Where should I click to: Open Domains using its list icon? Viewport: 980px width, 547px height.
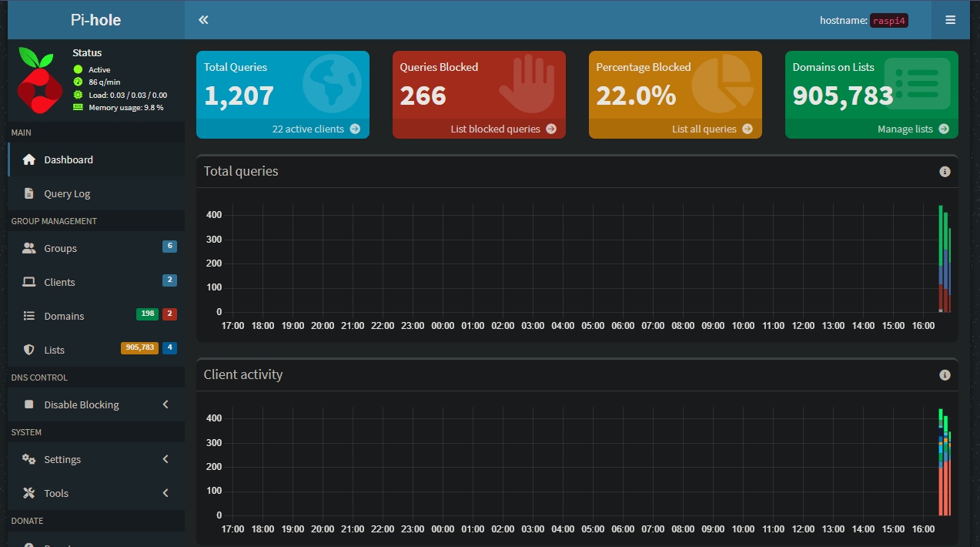pos(28,315)
